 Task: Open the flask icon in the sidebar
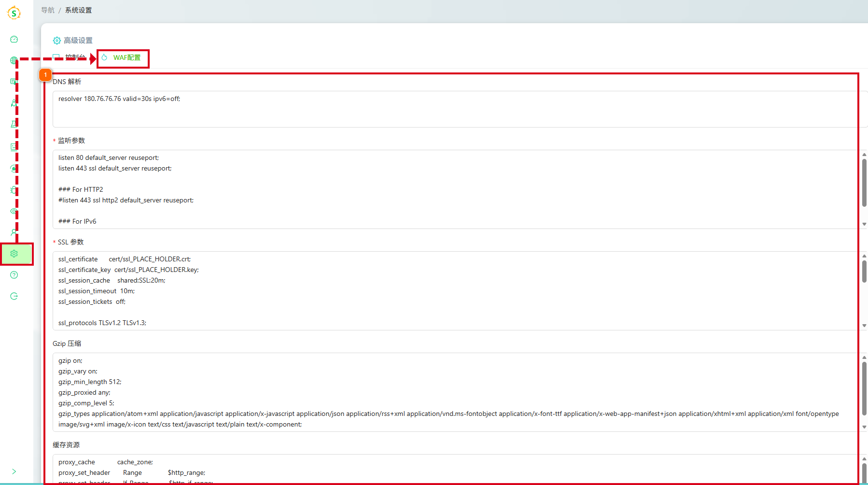point(14,124)
